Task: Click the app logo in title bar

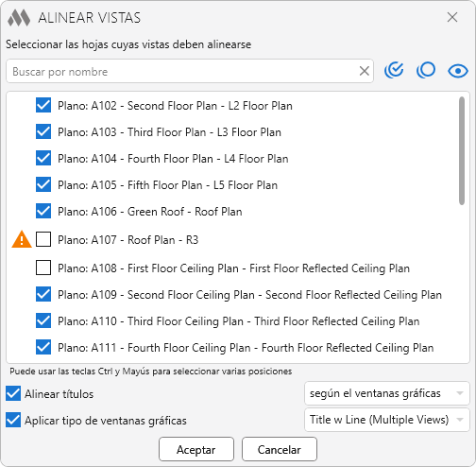Action: [19, 18]
